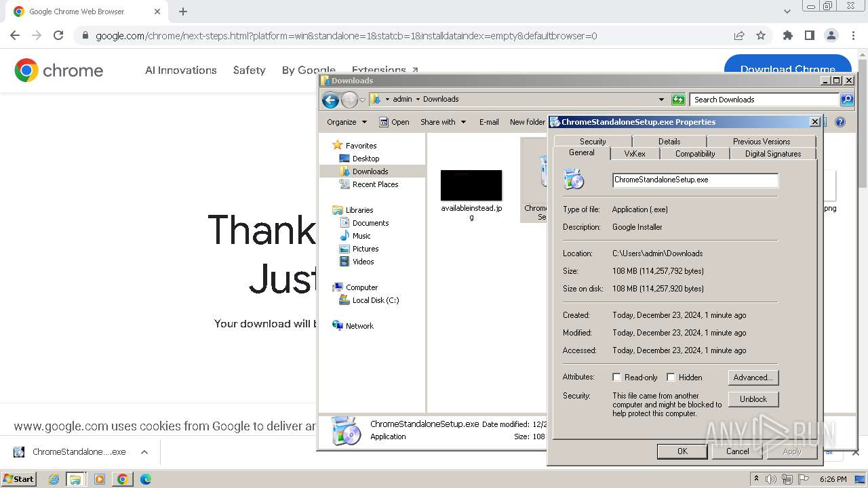868x488 pixels.
Task: Select Local Disk (C:) in navigation pane
Action: 376,300
